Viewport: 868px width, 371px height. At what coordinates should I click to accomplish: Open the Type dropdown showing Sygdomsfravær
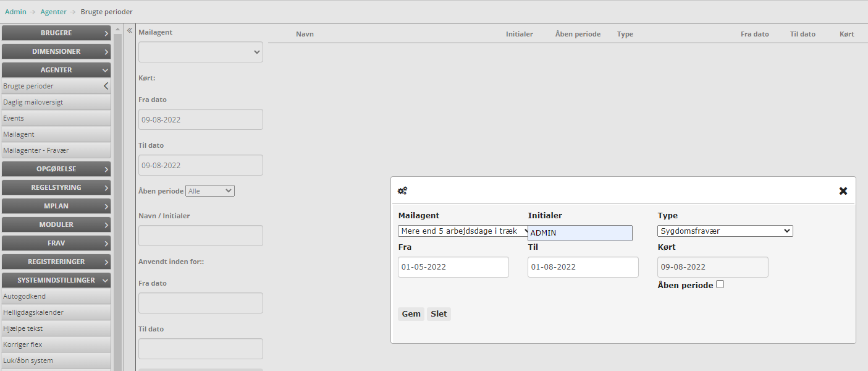pos(725,231)
